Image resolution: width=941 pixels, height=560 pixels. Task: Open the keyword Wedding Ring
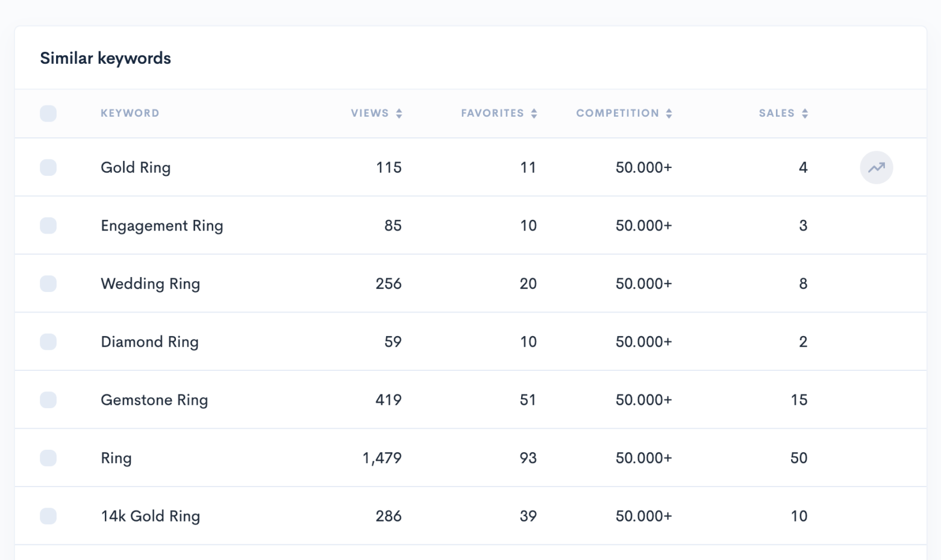(150, 284)
